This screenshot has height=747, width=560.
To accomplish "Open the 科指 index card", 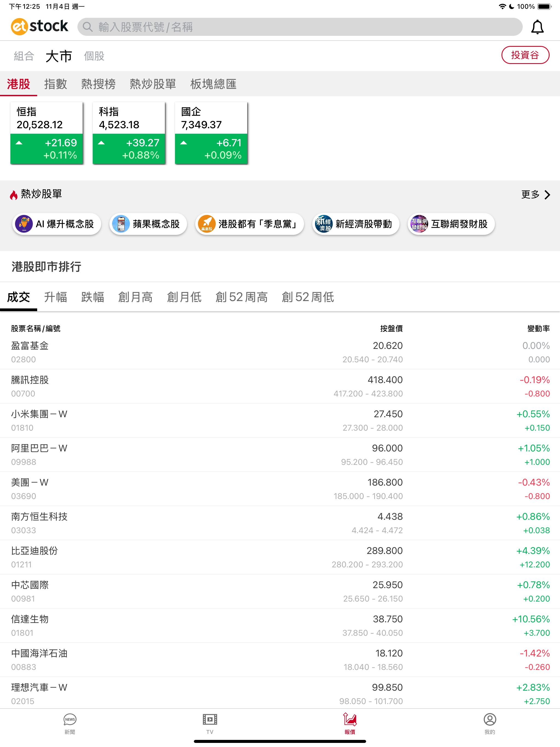I will pyautogui.click(x=129, y=133).
